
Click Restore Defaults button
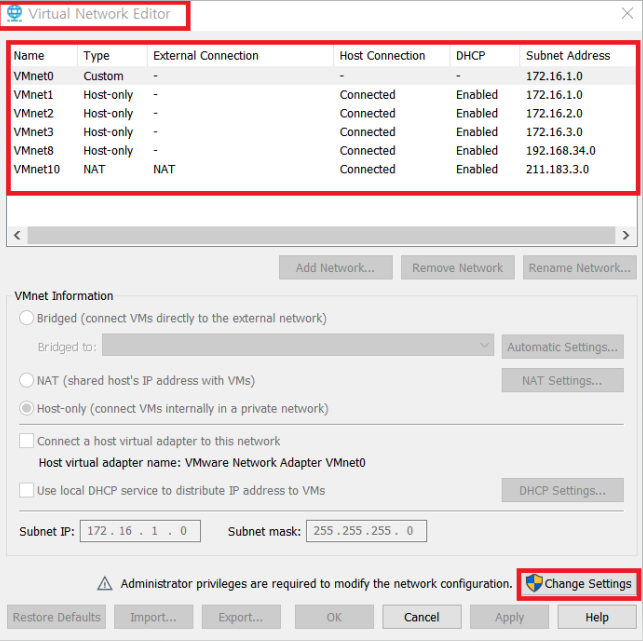pyautogui.click(x=57, y=617)
